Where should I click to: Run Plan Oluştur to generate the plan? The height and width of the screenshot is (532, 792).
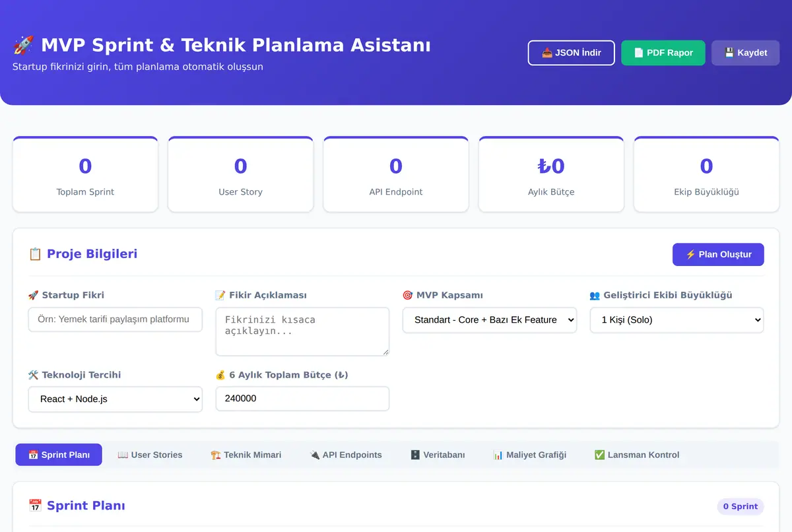pos(718,254)
